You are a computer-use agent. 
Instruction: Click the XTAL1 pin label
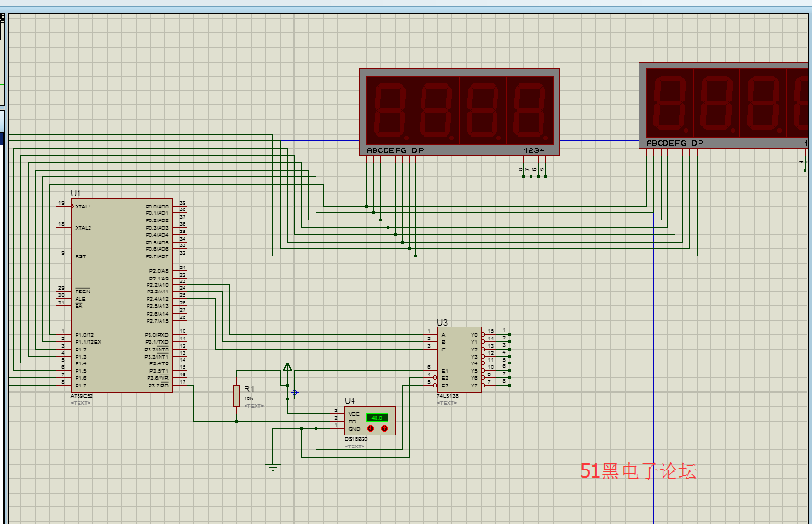tap(83, 207)
